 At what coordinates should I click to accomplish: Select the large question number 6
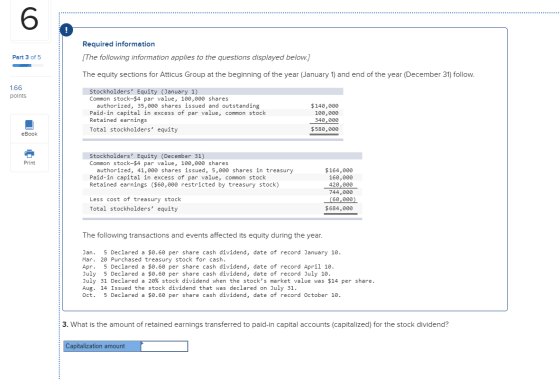(x=29, y=19)
